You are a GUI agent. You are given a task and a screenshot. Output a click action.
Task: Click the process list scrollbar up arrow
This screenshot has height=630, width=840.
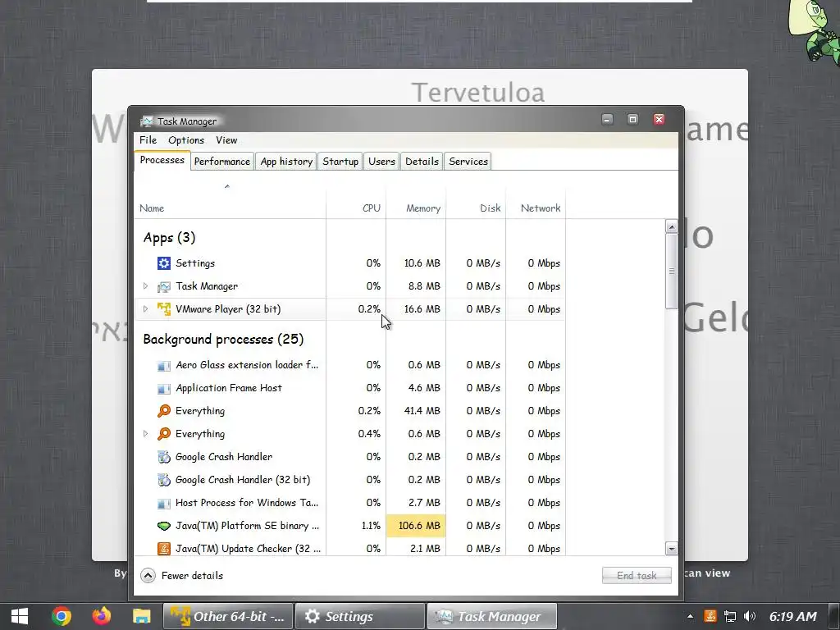coord(671,226)
